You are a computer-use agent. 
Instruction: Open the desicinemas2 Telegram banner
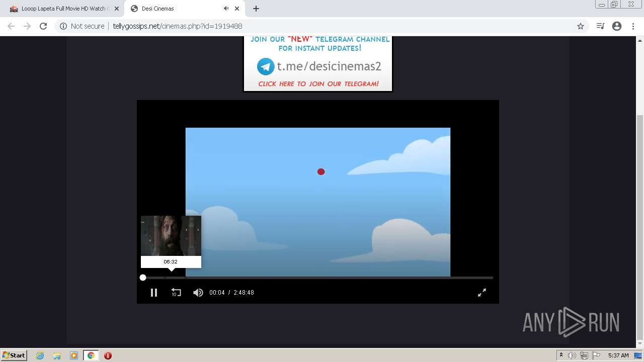[x=317, y=64]
